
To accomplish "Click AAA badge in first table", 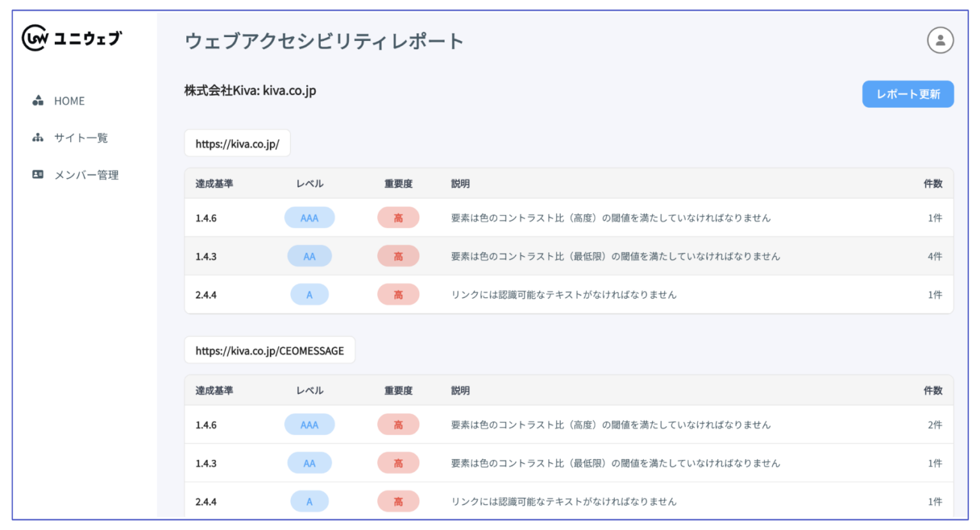I will (309, 218).
